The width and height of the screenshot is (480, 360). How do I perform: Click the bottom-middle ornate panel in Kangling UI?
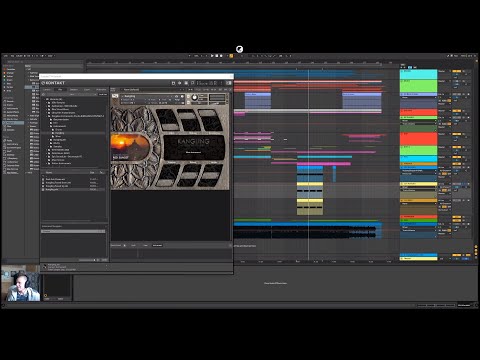tap(190, 175)
